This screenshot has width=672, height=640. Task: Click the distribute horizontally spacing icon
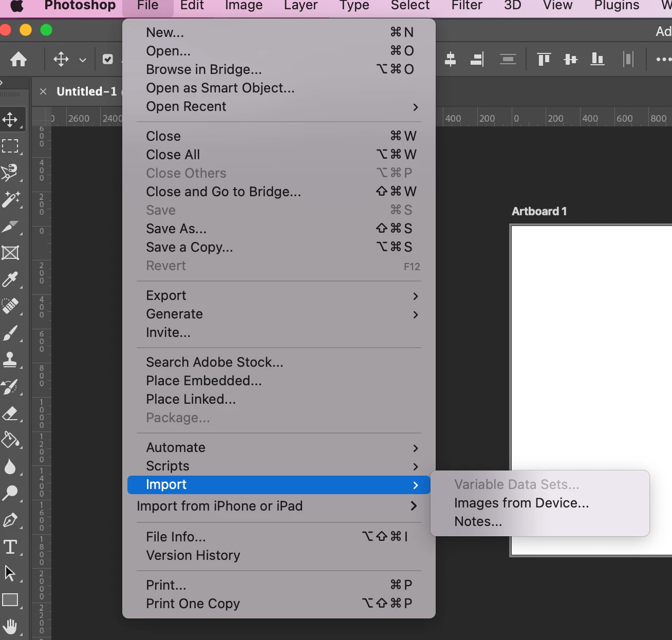coord(628,60)
